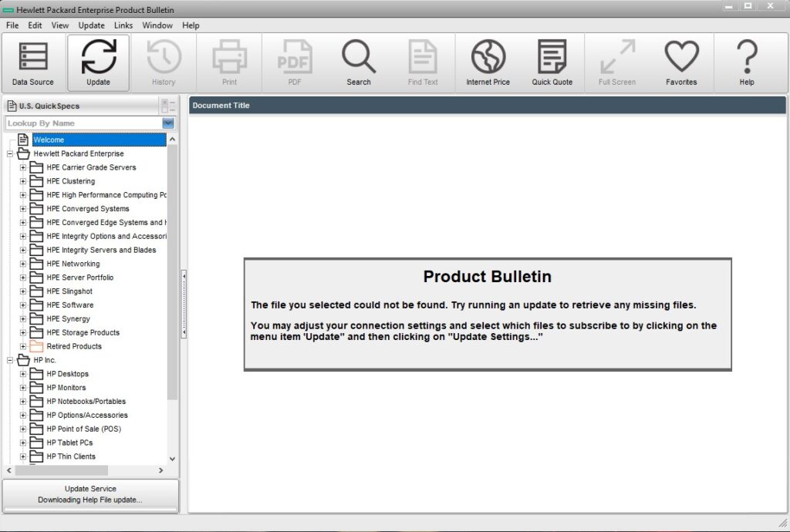The width and height of the screenshot is (790, 532).
Task: Click the U.S. QuickSpecs document icon
Action: point(12,106)
